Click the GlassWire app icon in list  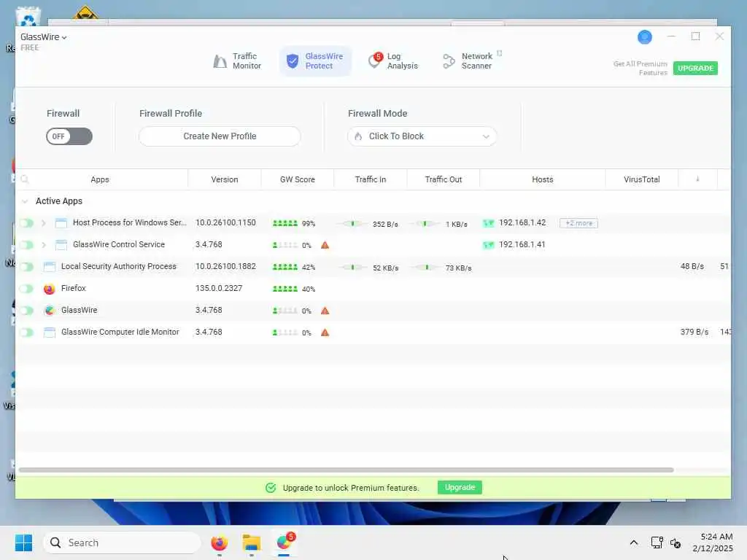coord(49,311)
